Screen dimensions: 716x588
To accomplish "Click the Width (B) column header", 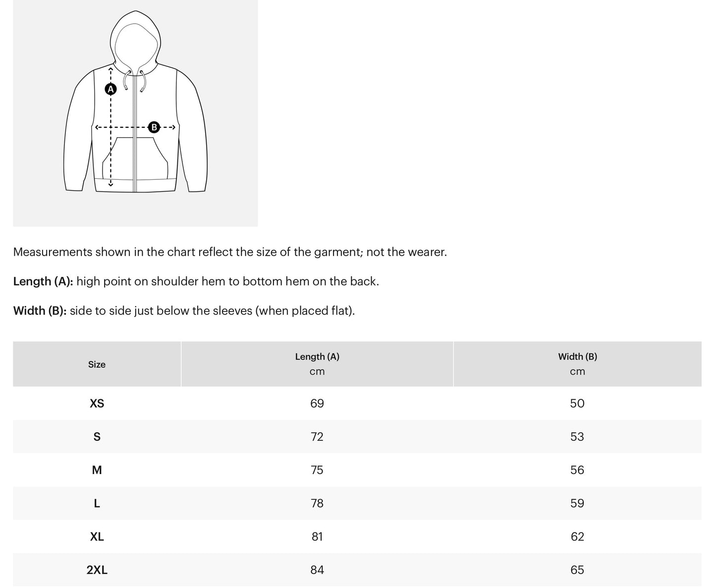I will point(577,357).
